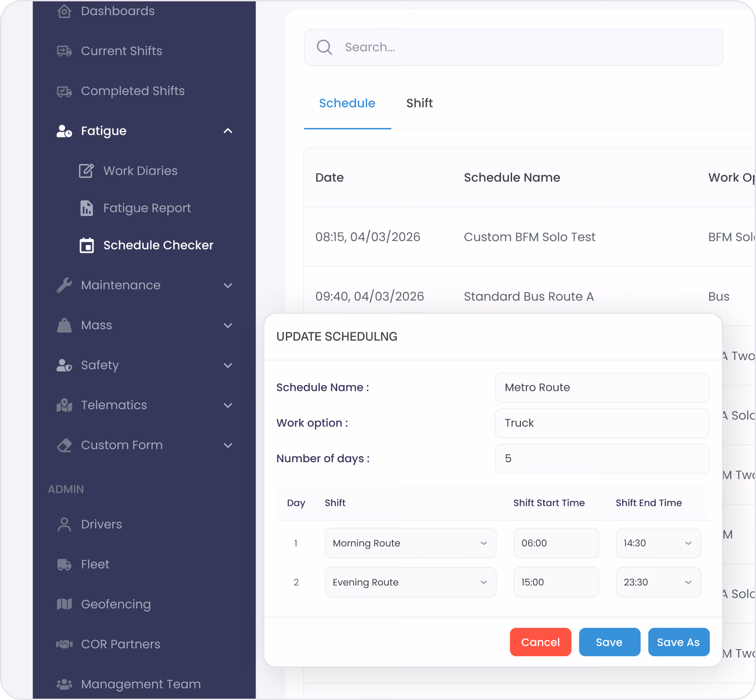Viewport: 756px width, 700px height.
Task: Click the Custom BFM Solo Test schedule name
Action: tap(529, 237)
